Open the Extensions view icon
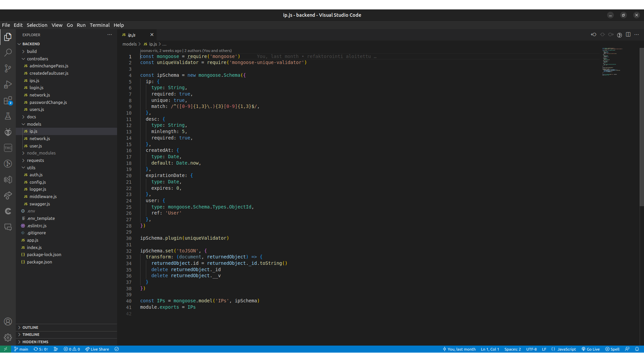 pyautogui.click(x=8, y=101)
